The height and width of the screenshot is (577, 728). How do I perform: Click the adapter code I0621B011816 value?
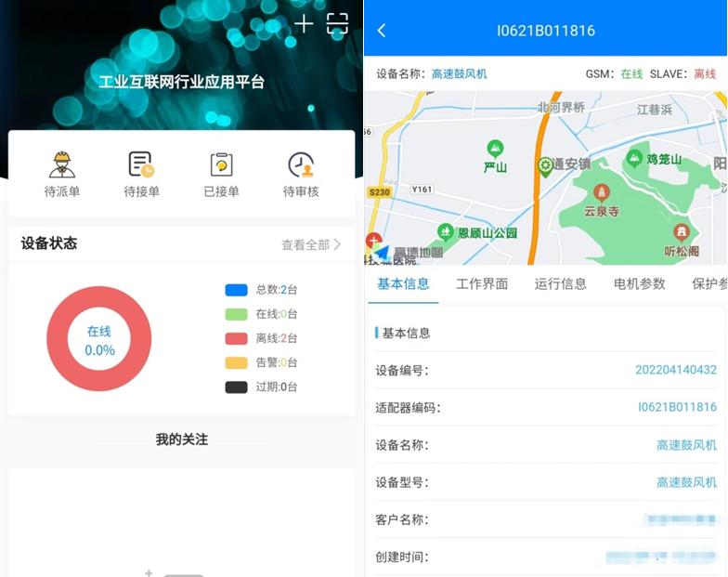click(x=677, y=407)
